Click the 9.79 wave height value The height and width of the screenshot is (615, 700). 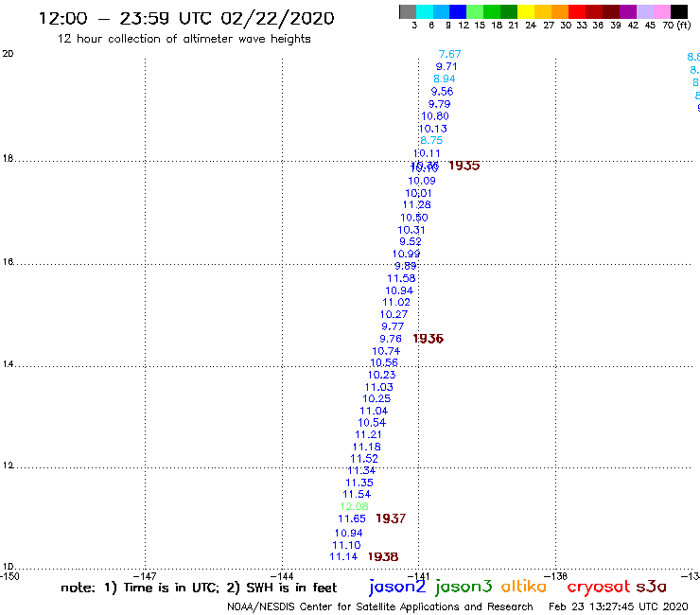coord(439,104)
